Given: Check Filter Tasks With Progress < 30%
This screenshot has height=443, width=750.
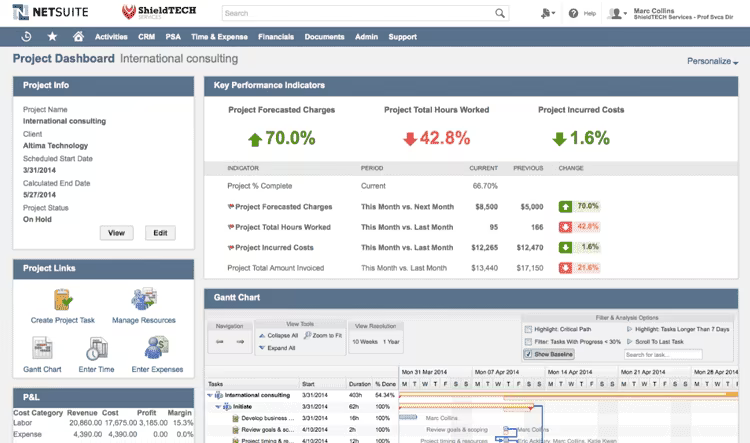Looking at the screenshot, I should point(528,342).
